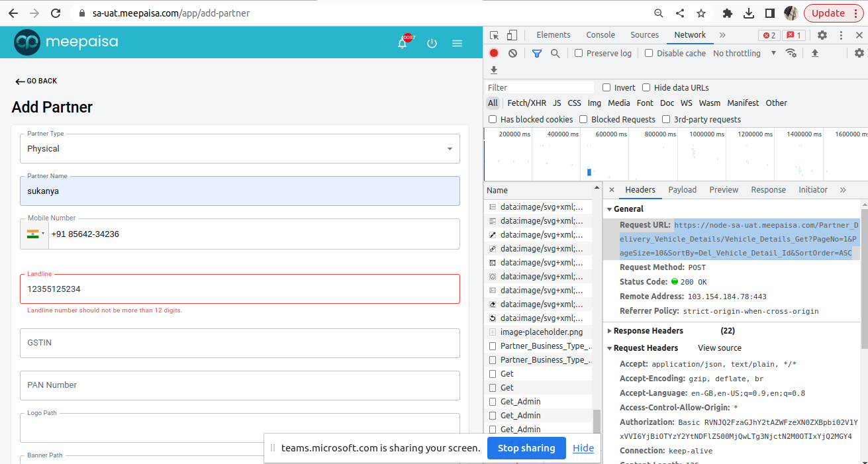Import HAR file with upload arrow
This screenshot has width=868, height=464.
815,53
